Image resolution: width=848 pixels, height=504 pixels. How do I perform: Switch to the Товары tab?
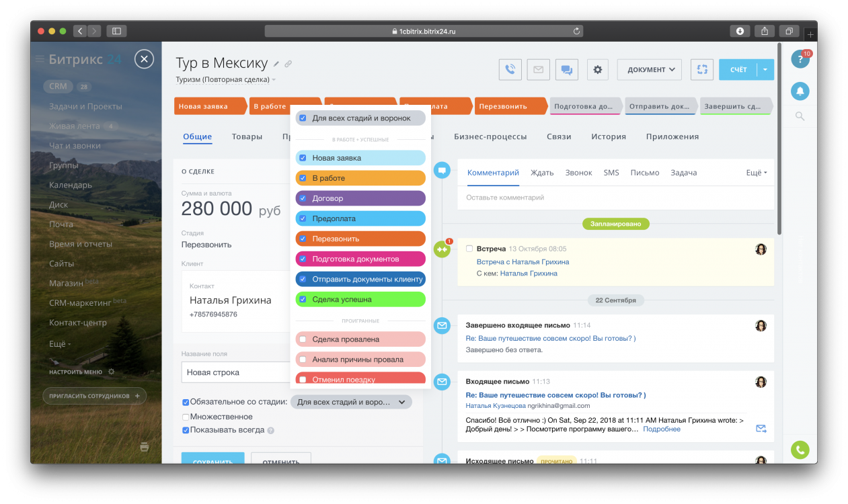pos(247,136)
